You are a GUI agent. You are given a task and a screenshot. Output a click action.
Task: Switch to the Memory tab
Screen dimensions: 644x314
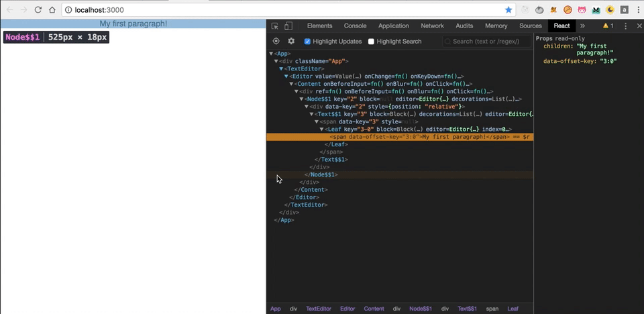click(496, 26)
